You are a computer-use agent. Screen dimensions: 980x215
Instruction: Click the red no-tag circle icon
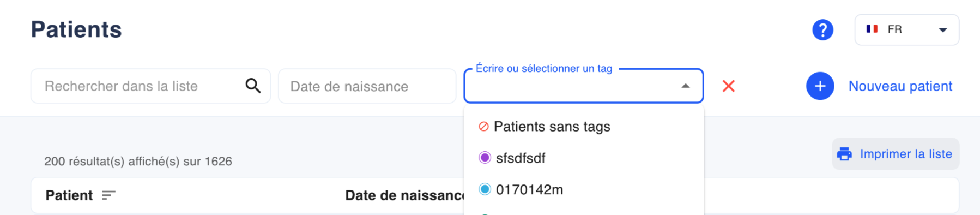point(483,127)
